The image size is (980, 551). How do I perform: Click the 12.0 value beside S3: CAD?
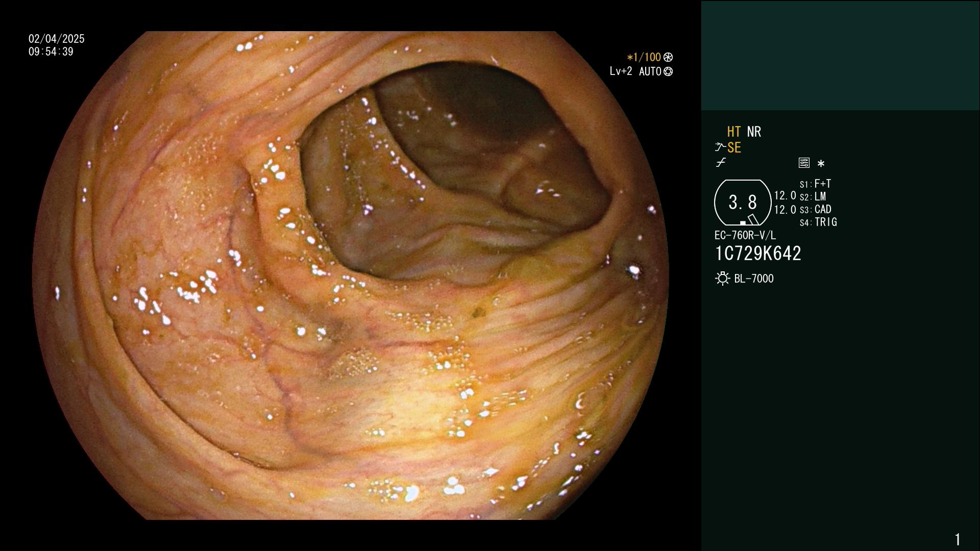tap(785, 210)
